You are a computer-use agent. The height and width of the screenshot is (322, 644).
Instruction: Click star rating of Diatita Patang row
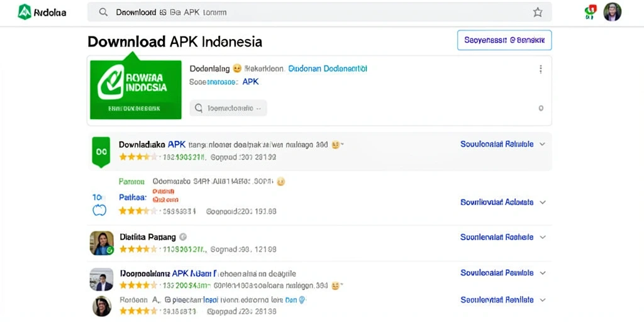pos(138,249)
